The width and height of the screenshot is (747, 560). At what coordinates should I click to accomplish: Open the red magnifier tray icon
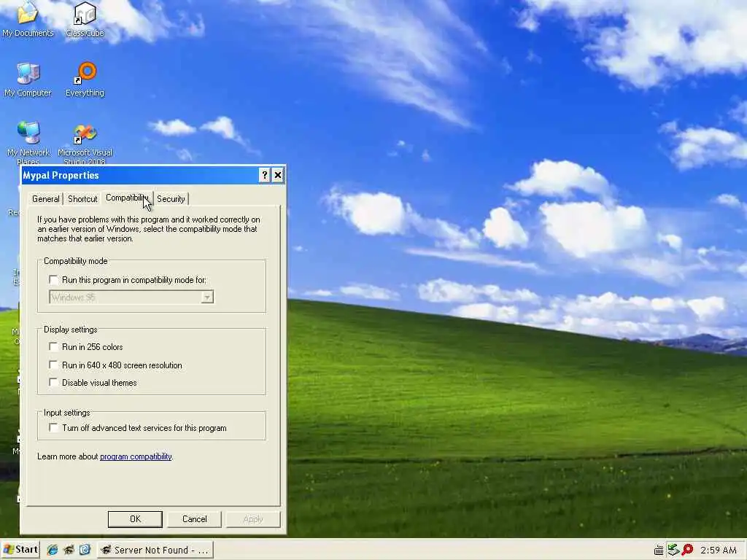click(687, 550)
